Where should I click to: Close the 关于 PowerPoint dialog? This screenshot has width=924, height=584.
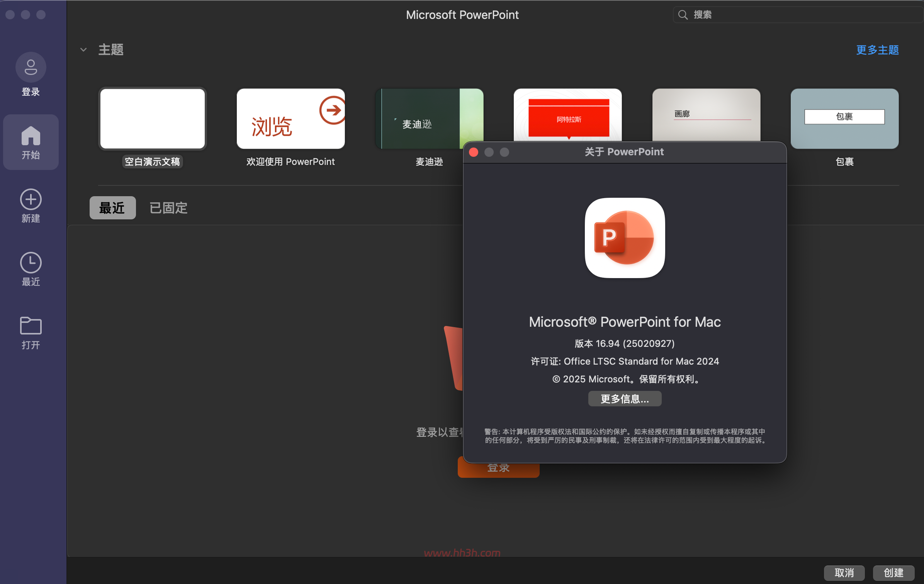[x=474, y=152]
